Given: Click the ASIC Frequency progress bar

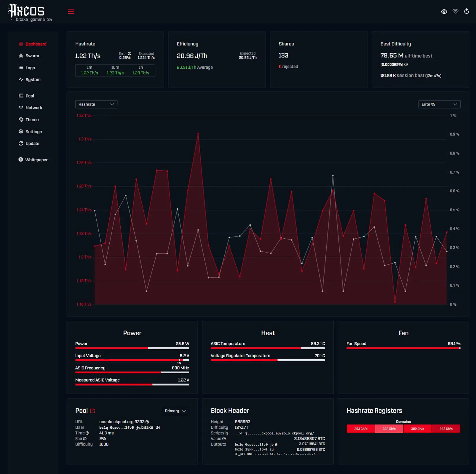Looking at the screenshot, I should pos(132,372).
